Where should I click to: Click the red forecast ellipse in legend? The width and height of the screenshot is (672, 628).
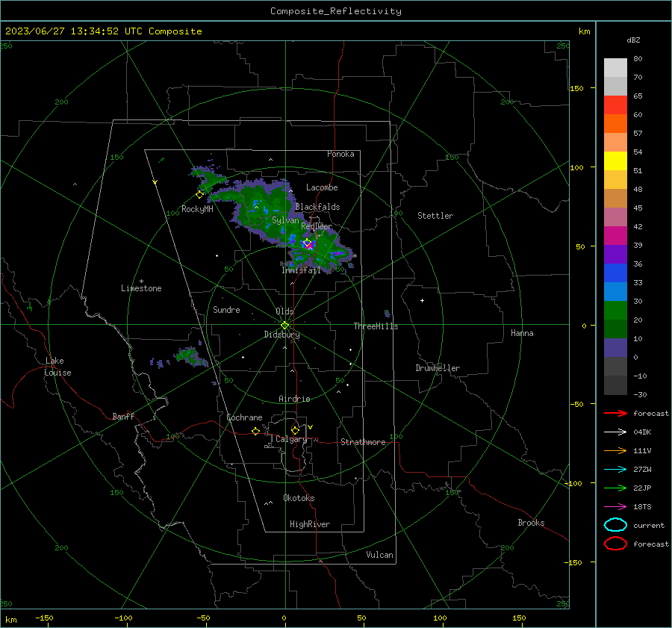615,544
